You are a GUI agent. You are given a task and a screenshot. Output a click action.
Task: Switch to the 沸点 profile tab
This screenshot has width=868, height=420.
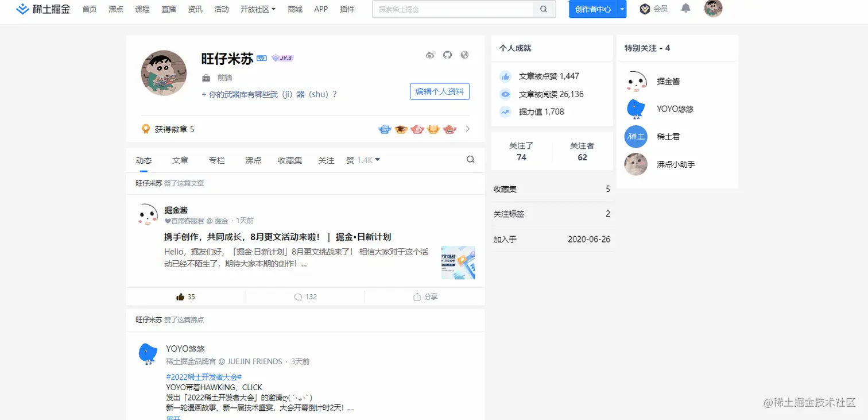click(253, 160)
